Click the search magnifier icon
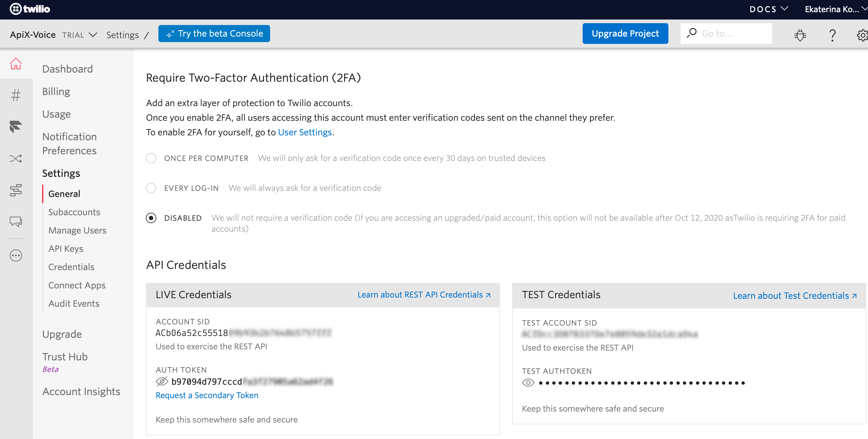This screenshot has height=439, width=868. click(x=692, y=33)
